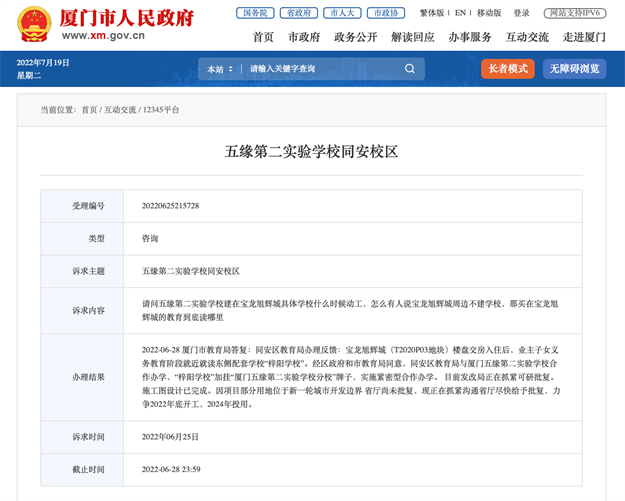Click the 诉求内容 question text
625x501 pixels.
(x=350, y=310)
